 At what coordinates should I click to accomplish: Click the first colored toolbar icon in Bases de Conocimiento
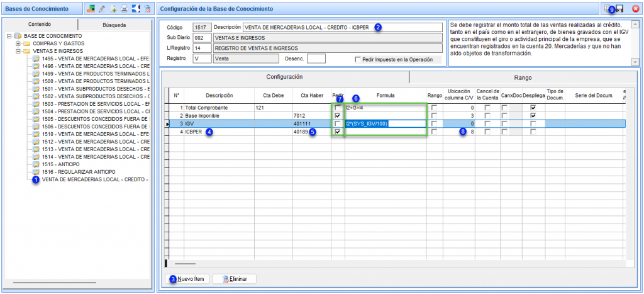(x=91, y=8)
